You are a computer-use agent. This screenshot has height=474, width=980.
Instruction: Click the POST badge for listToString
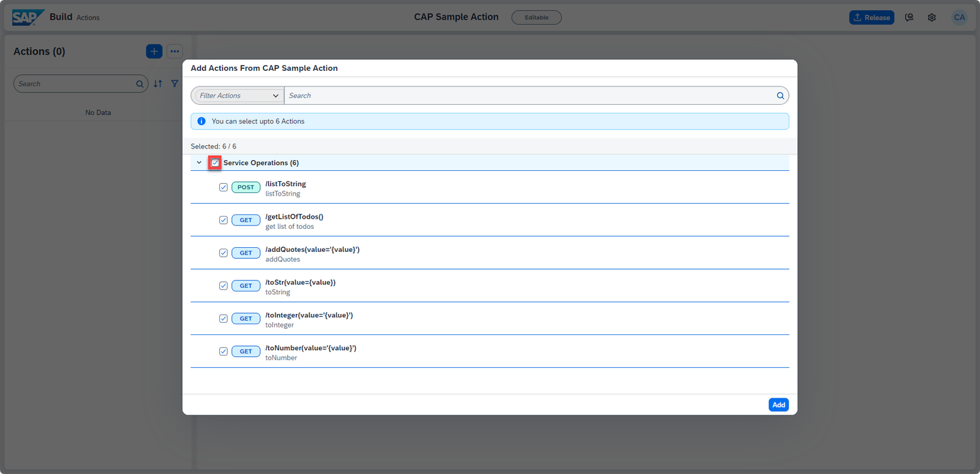point(246,187)
